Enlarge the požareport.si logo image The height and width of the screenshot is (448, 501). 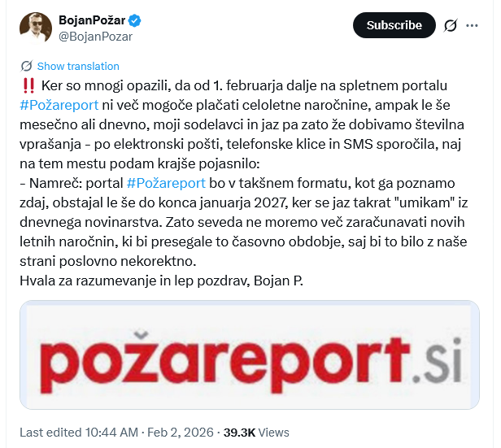point(250,356)
